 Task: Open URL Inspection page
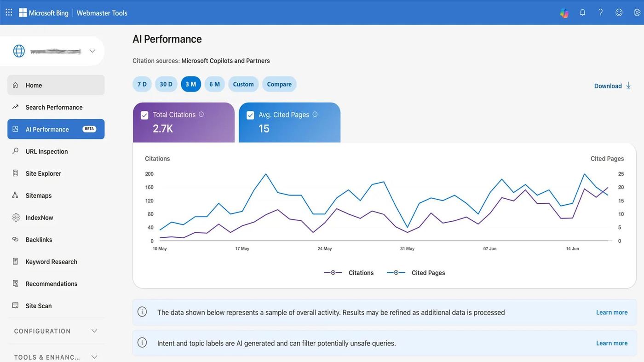[x=56, y=151]
